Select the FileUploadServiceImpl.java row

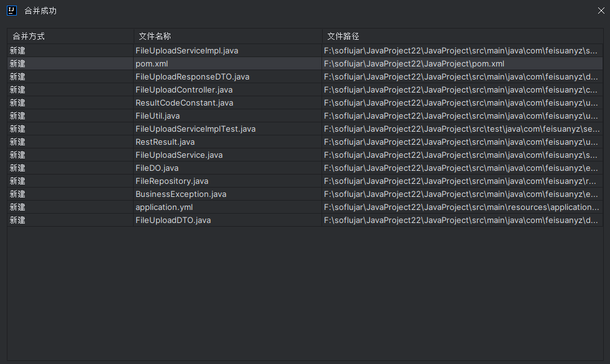coord(187,50)
